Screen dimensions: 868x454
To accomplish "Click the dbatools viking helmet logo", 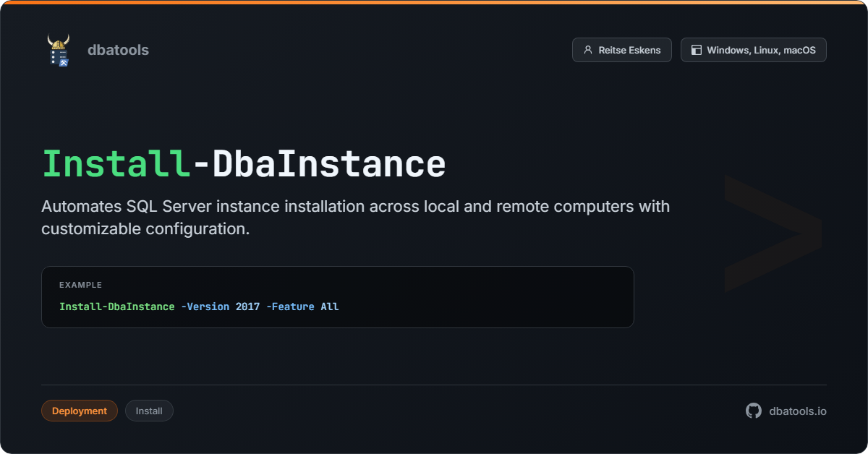I will (x=58, y=51).
